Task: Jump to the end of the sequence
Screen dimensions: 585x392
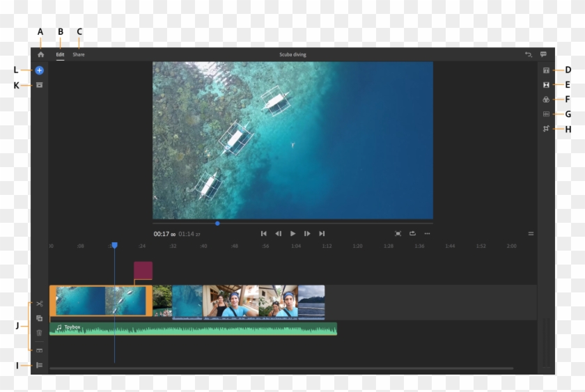Action: (322, 233)
